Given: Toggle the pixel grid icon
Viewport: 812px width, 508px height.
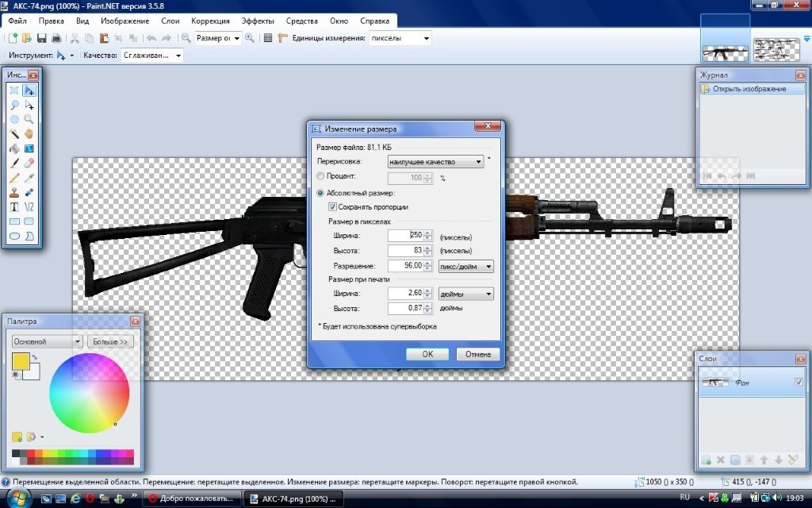Looking at the screenshot, I should click(x=268, y=38).
